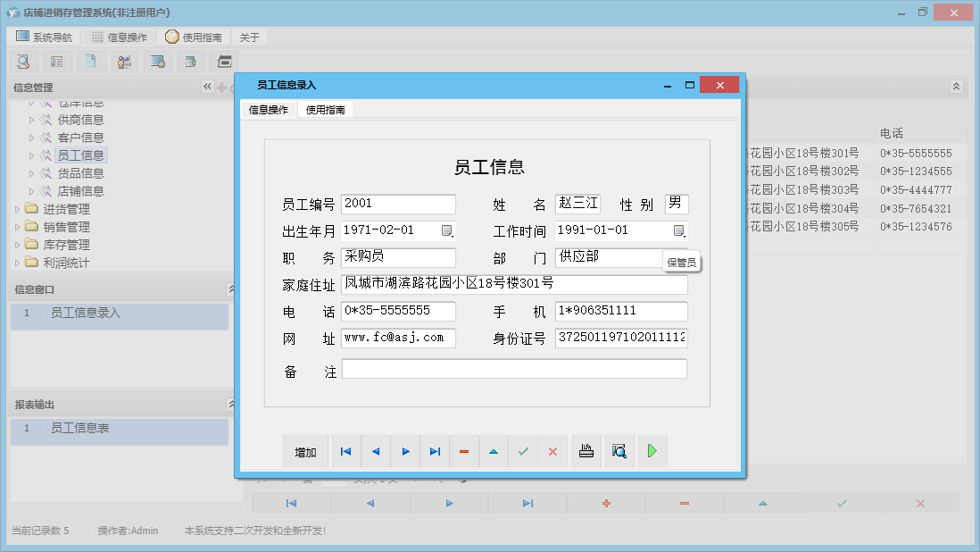Run the green play arrow in the dialog

[652, 451]
